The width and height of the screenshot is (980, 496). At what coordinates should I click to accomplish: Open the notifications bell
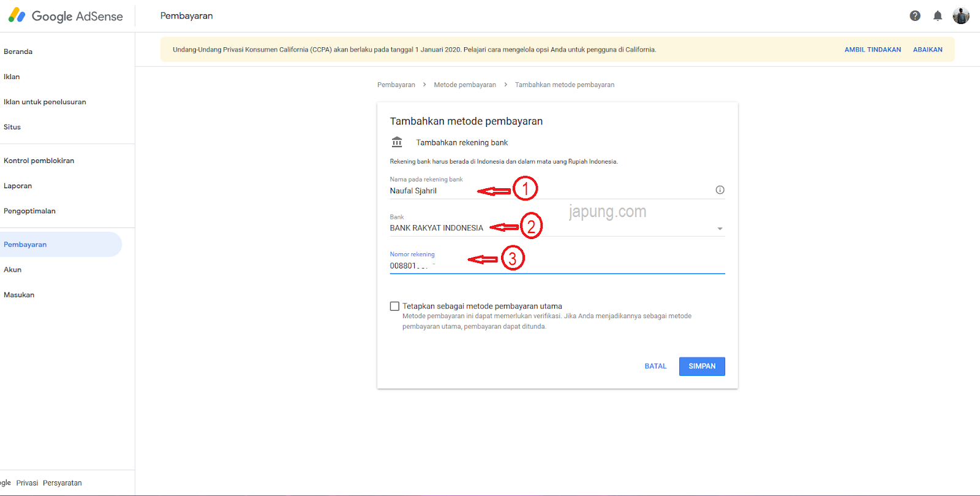pyautogui.click(x=938, y=16)
